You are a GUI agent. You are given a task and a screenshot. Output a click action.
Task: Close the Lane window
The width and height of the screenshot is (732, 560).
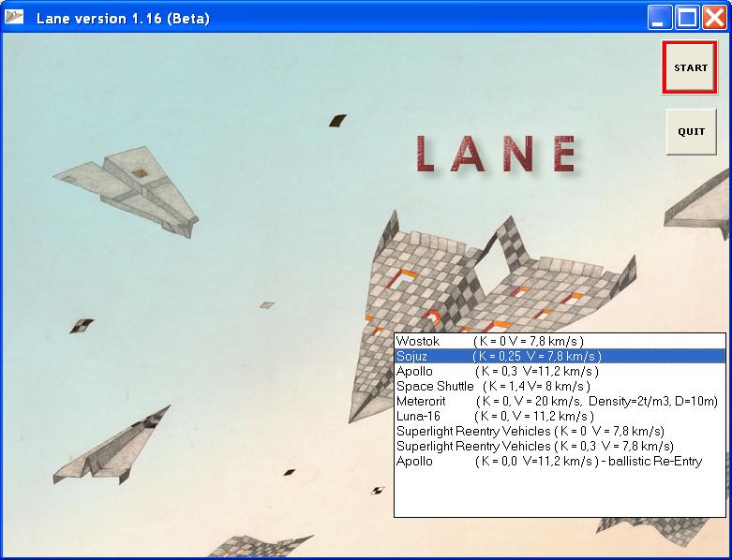coord(713,18)
